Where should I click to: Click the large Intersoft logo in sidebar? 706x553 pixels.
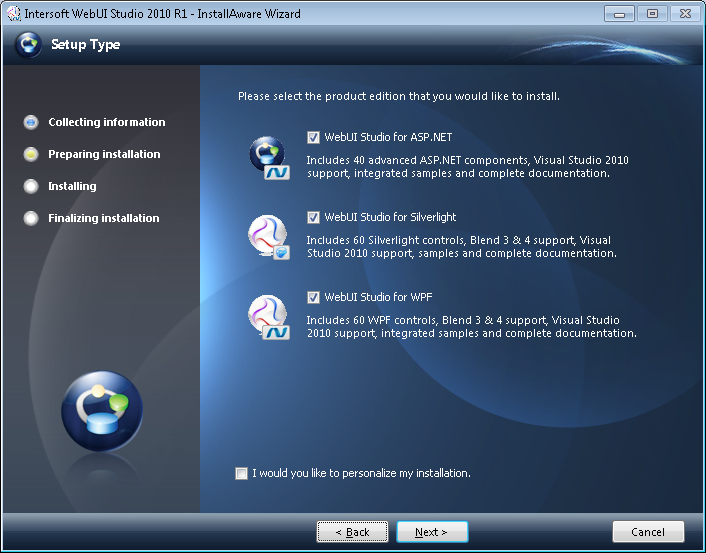pos(101,411)
